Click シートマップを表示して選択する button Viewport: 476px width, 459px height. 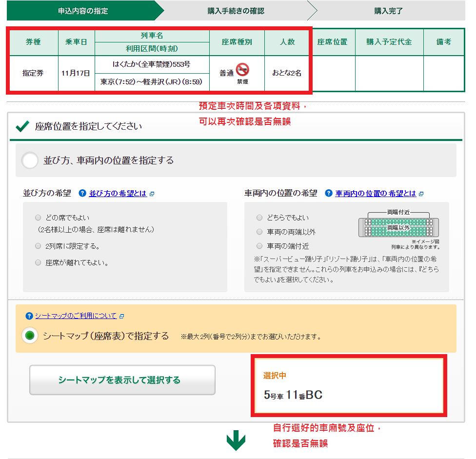pyautogui.click(x=122, y=380)
